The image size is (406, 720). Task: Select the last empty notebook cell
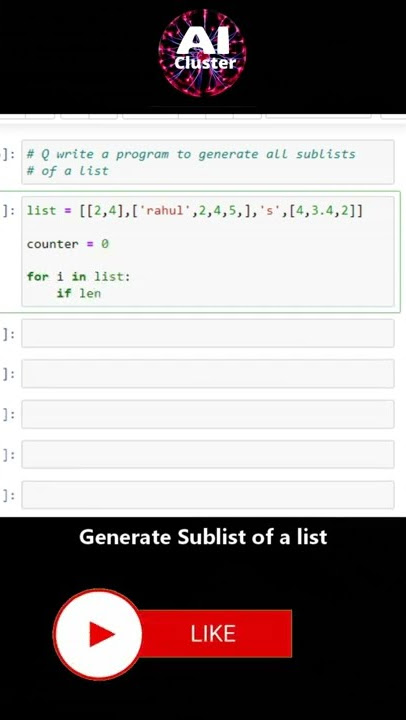(x=208, y=495)
